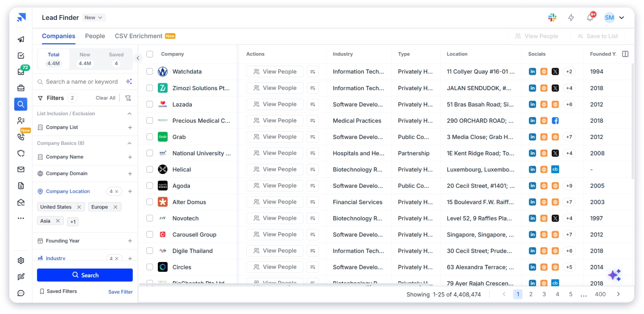Click View People in Lazada row
The width and height of the screenshot is (644, 314).
click(275, 104)
